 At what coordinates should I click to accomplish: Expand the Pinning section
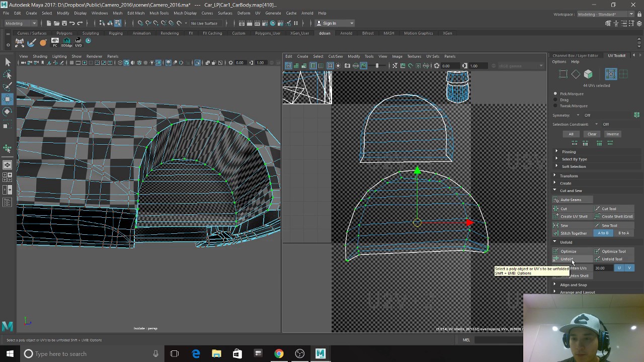569,152
